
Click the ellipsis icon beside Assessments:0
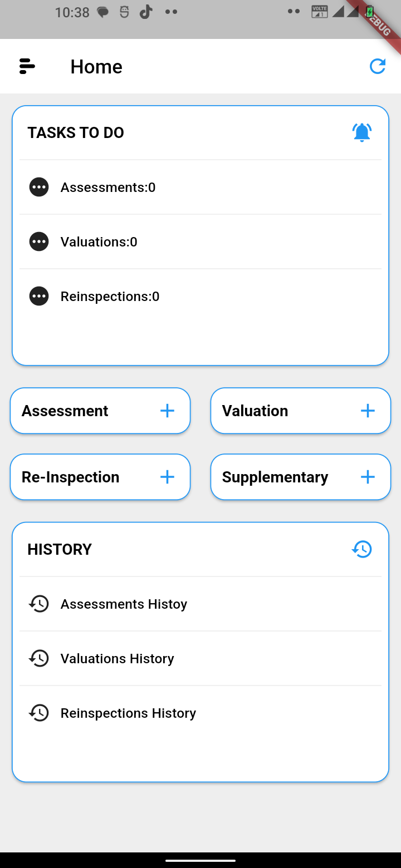click(x=39, y=187)
